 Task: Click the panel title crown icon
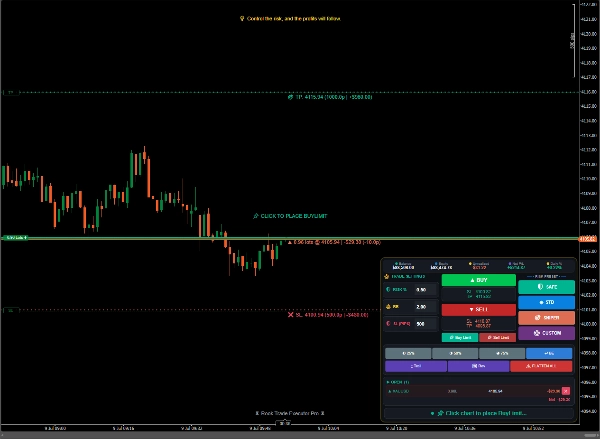pyautogui.click(x=386, y=276)
